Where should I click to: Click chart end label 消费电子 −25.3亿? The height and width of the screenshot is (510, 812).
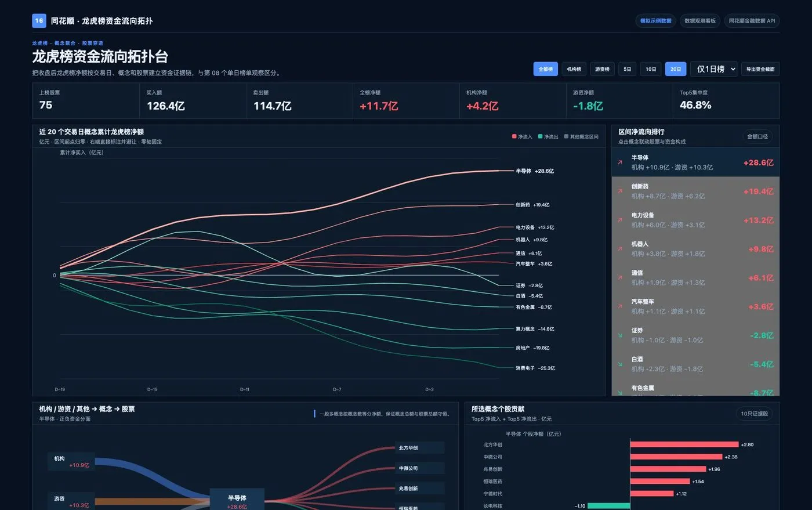click(535, 368)
